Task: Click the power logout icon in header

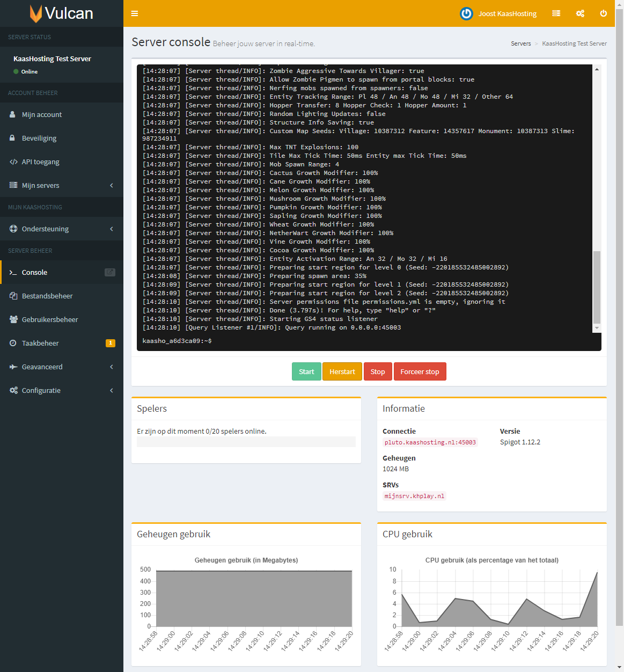Action: (604, 13)
